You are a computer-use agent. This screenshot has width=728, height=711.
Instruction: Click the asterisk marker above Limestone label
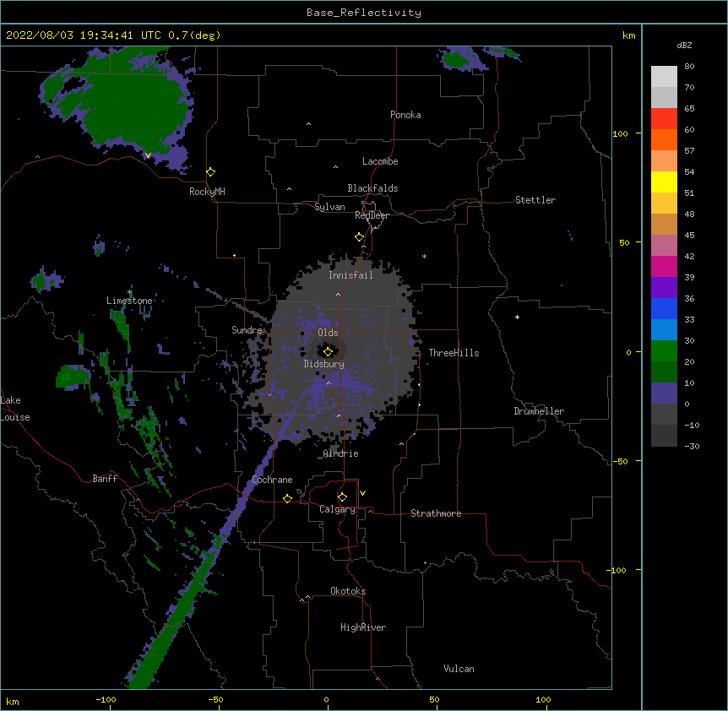pos(130,292)
